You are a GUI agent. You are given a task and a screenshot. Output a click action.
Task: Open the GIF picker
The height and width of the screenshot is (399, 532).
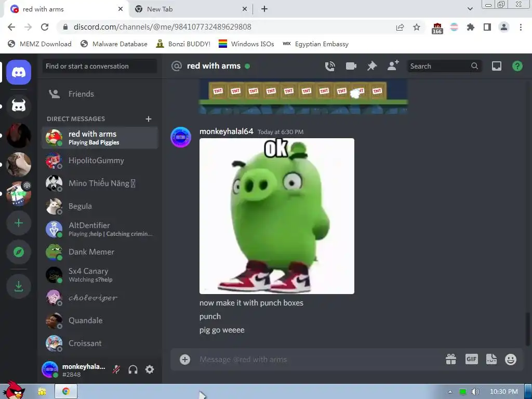click(472, 359)
